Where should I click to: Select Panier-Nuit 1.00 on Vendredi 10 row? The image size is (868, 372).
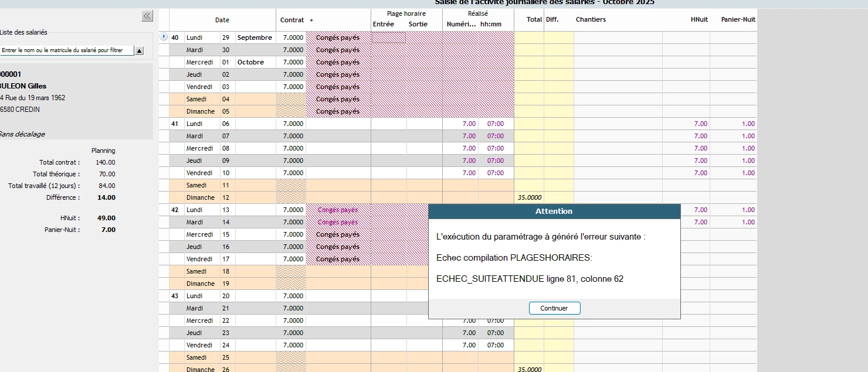pos(748,173)
